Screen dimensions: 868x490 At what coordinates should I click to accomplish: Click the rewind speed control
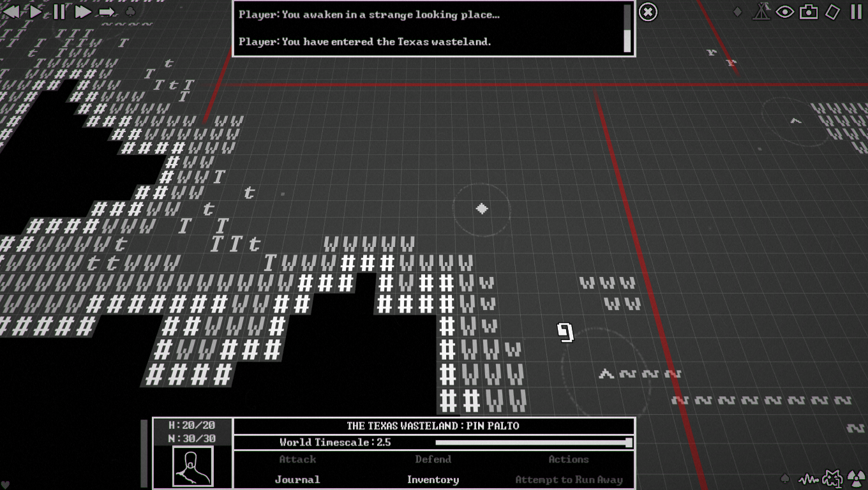(x=11, y=11)
